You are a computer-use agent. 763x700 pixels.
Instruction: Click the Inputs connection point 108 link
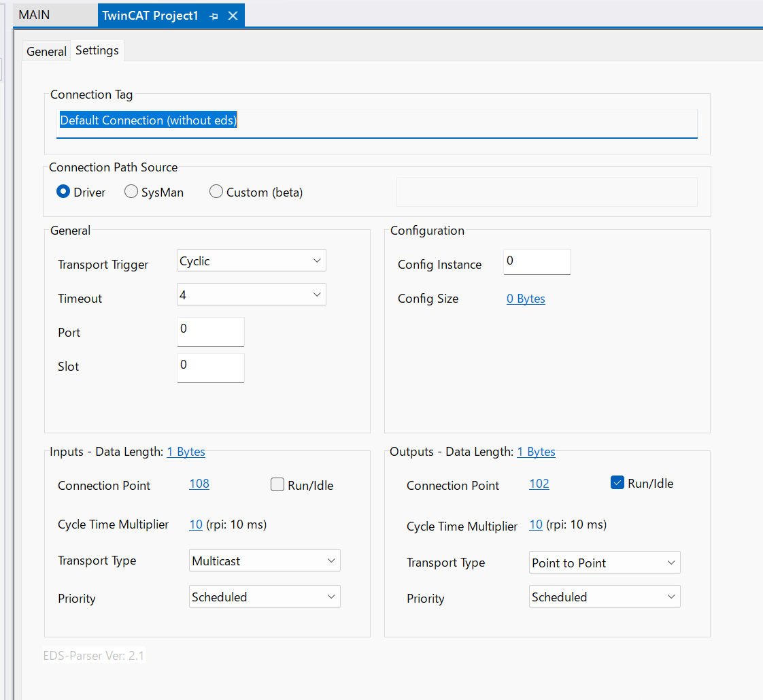pos(199,484)
